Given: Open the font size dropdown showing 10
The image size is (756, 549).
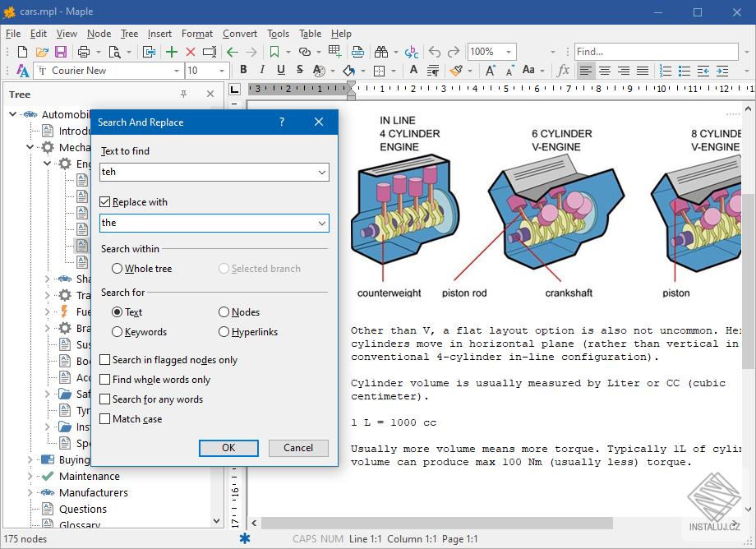Looking at the screenshot, I should 222,71.
